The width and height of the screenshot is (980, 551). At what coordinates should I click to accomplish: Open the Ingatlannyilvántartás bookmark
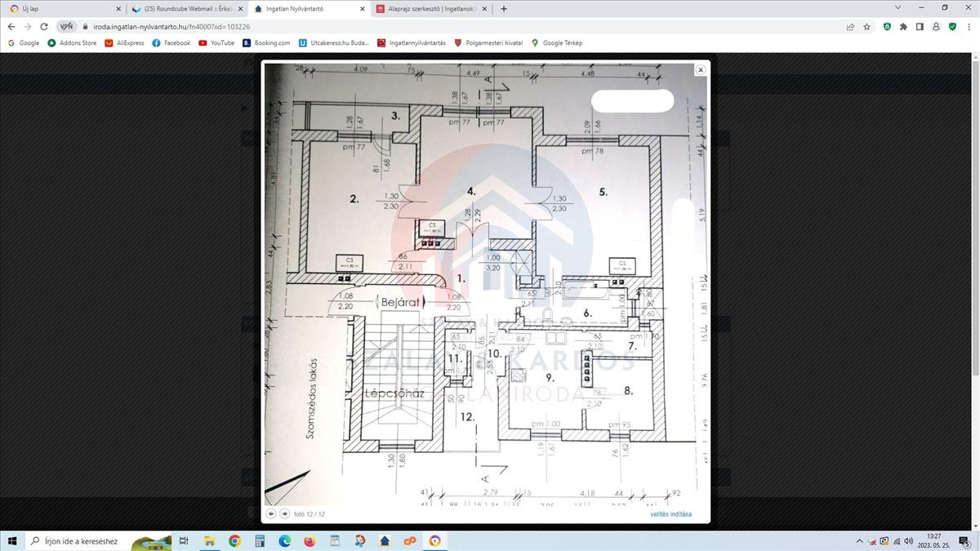412,42
